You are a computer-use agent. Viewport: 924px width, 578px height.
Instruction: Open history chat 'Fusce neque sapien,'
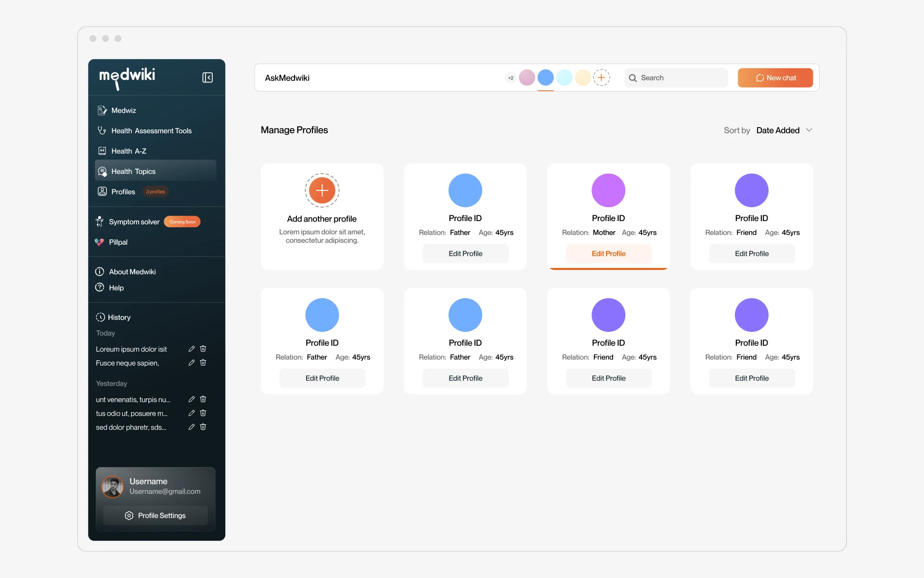(x=127, y=363)
